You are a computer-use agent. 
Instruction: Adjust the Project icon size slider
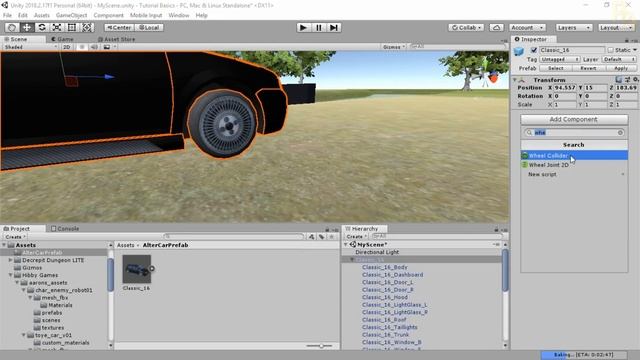(x=320, y=346)
